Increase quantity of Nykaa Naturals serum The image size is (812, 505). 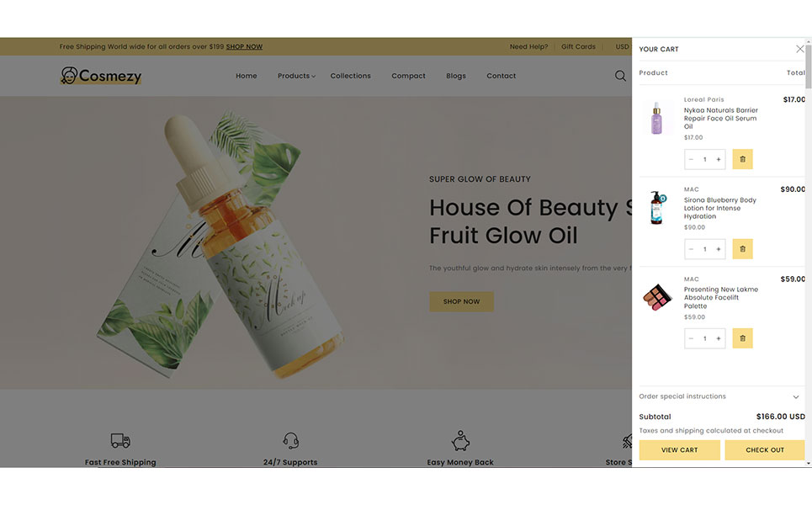click(x=719, y=160)
